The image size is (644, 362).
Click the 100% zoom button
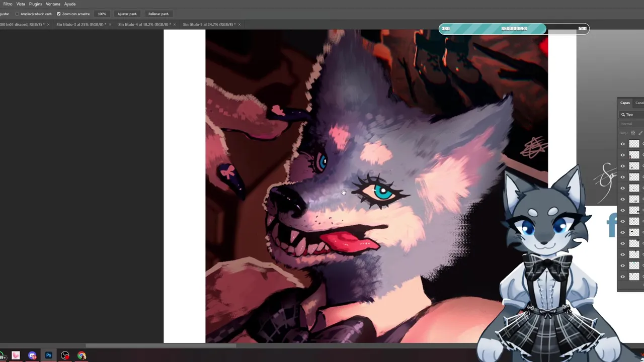click(x=102, y=14)
